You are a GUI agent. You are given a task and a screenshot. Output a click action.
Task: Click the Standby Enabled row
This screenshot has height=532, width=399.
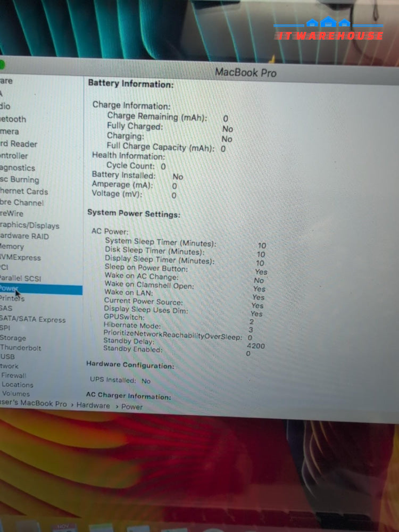177,351
